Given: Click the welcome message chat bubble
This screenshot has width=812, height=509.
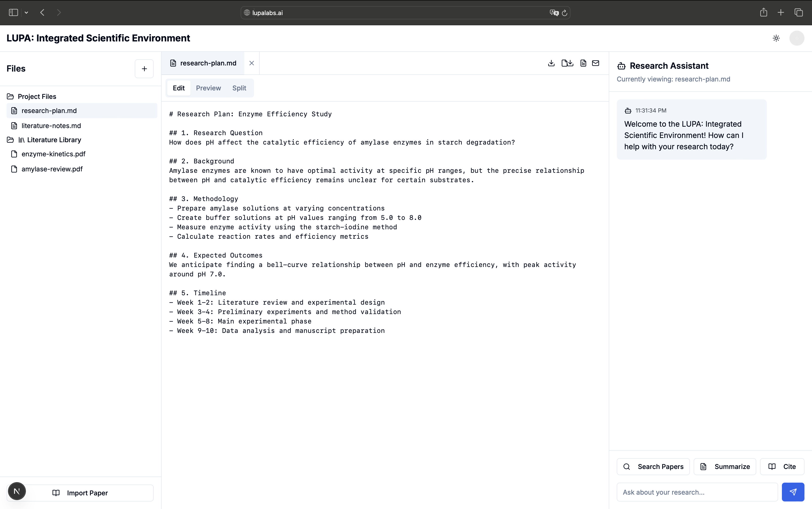Looking at the screenshot, I should (692, 130).
